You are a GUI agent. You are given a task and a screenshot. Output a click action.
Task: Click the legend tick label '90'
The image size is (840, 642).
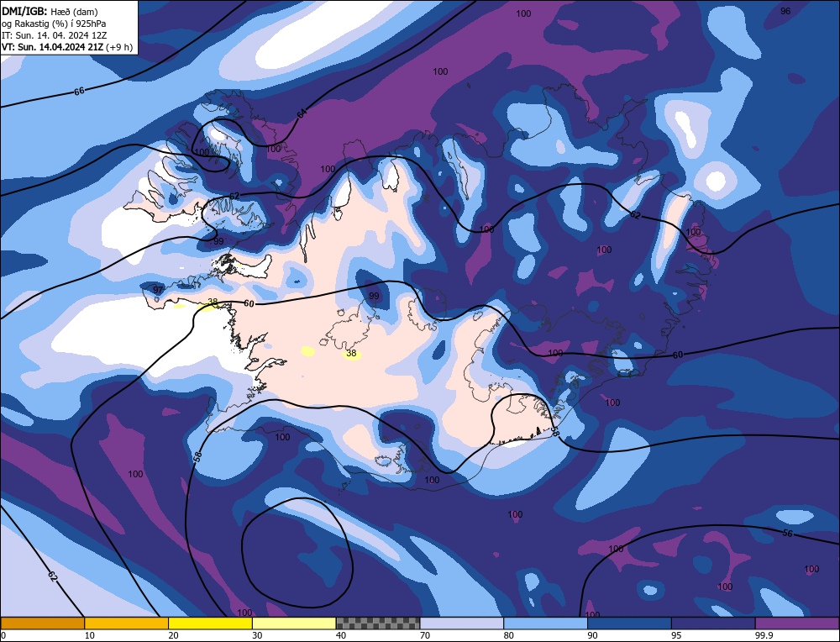tap(592, 635)
